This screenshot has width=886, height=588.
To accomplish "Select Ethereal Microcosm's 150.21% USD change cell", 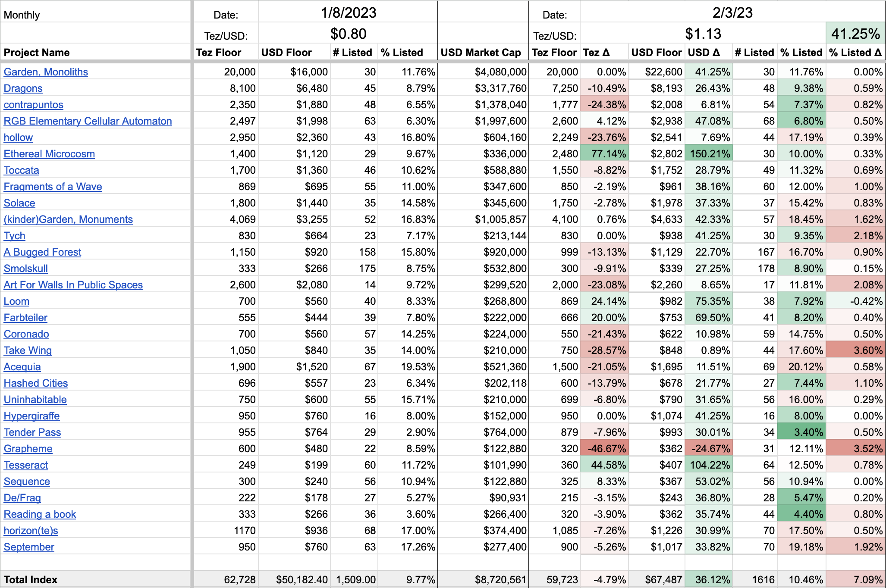I will pos(709,154).
